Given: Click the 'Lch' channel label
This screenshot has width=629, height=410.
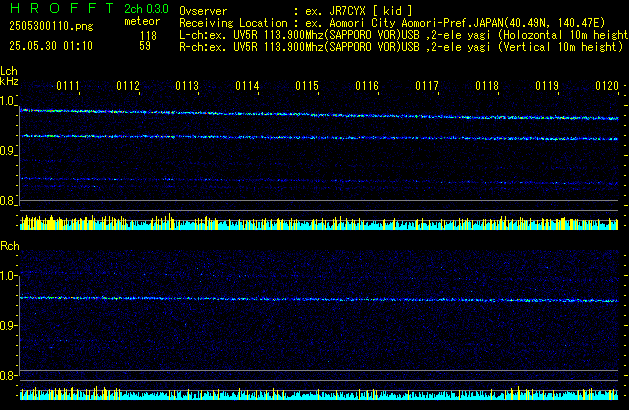Looking at the screenshot, I should (x=9, y=71).
